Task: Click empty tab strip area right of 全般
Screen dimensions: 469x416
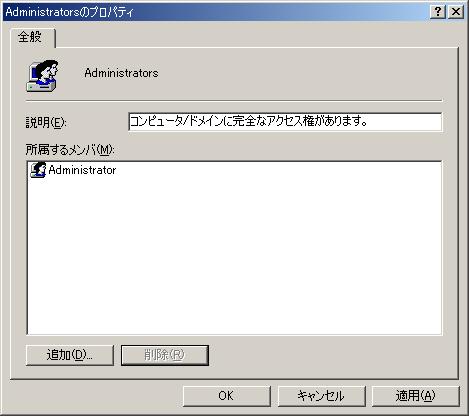Action: pyautogui.click(x=257, y=37)
